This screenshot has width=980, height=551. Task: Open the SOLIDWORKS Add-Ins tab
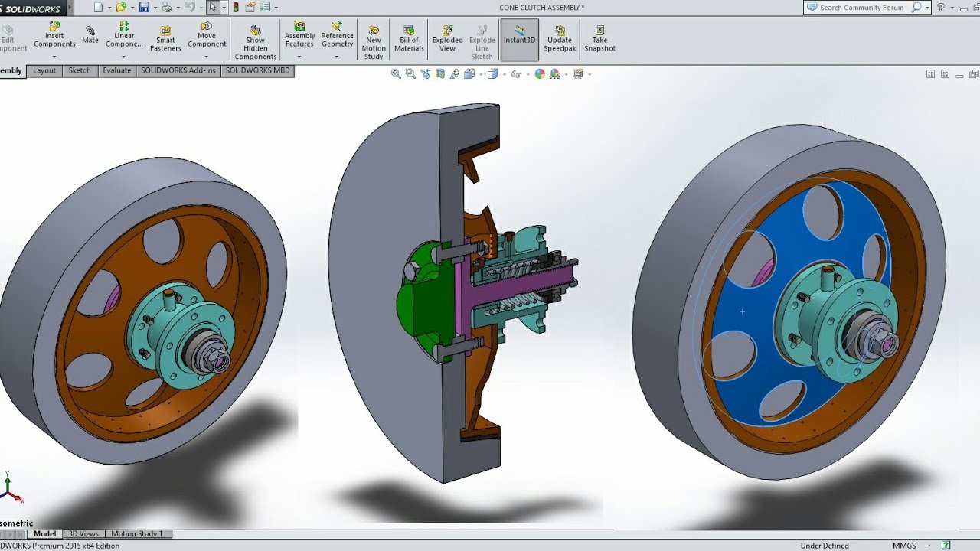coord(178,70)
